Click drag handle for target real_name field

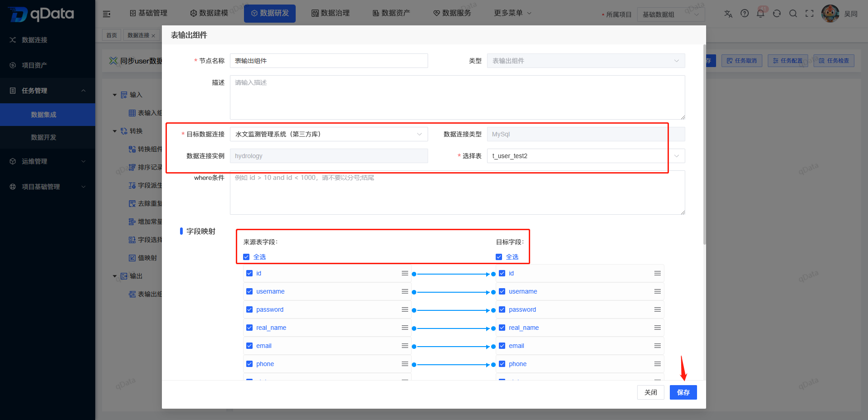pyautogui.click(x=658, y=328)
